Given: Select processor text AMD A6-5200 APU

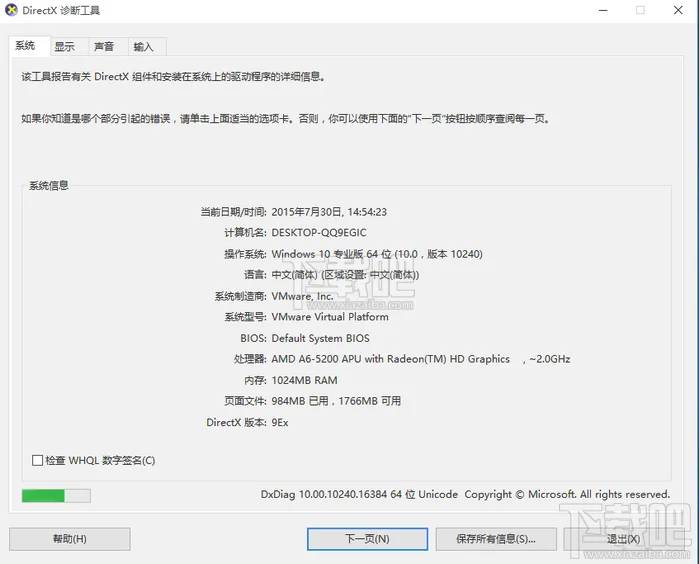Looking at the screenshot, I should point(316,359).
